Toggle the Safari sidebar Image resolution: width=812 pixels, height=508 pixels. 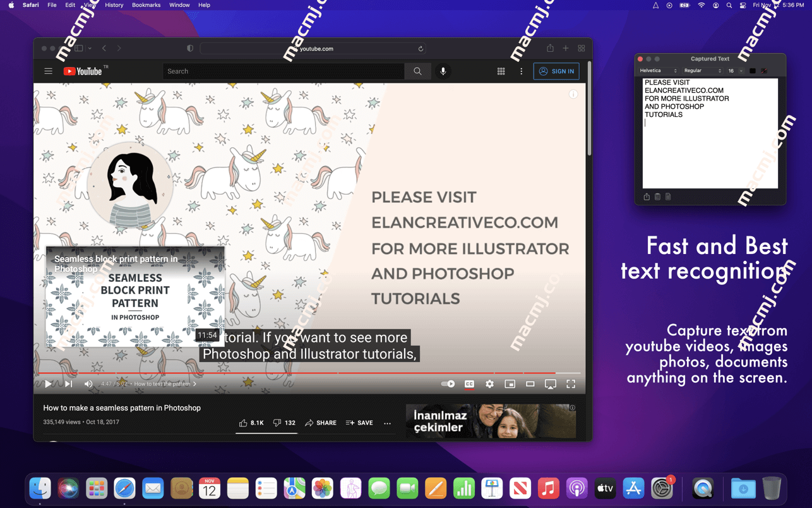79,48
